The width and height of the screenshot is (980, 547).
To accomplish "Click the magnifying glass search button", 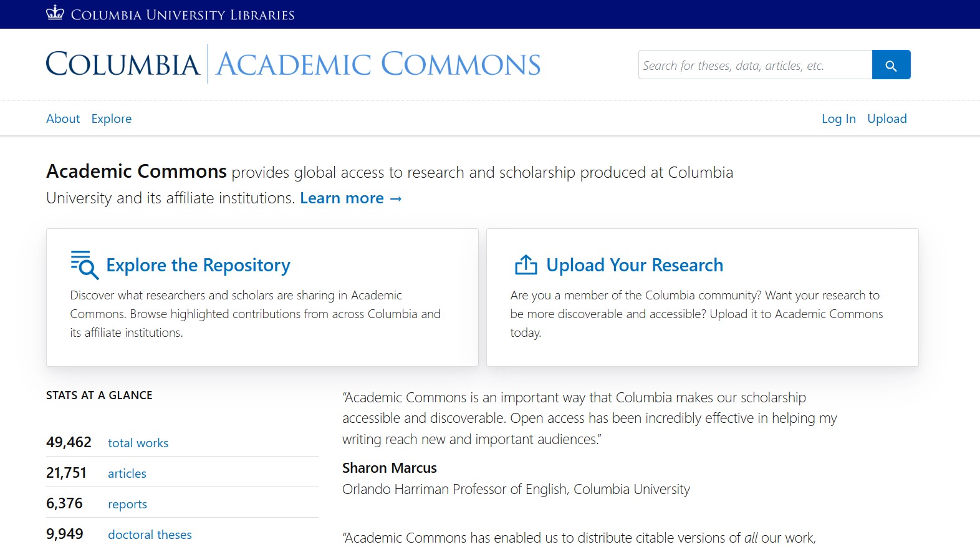I will point(891,65).
